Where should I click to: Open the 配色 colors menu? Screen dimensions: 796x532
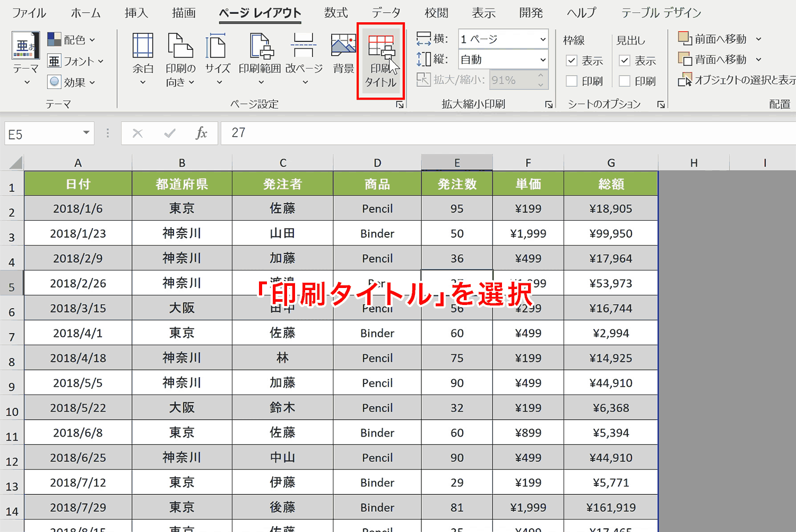coord(72,40)
